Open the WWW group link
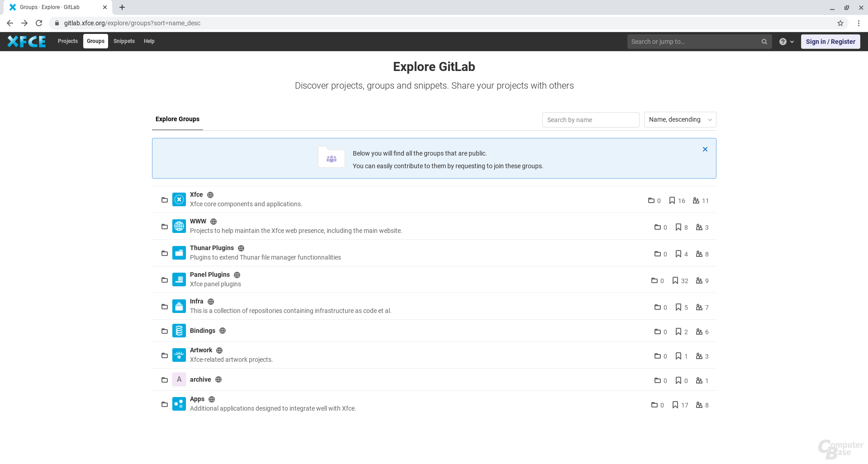 tap(198, 221)
